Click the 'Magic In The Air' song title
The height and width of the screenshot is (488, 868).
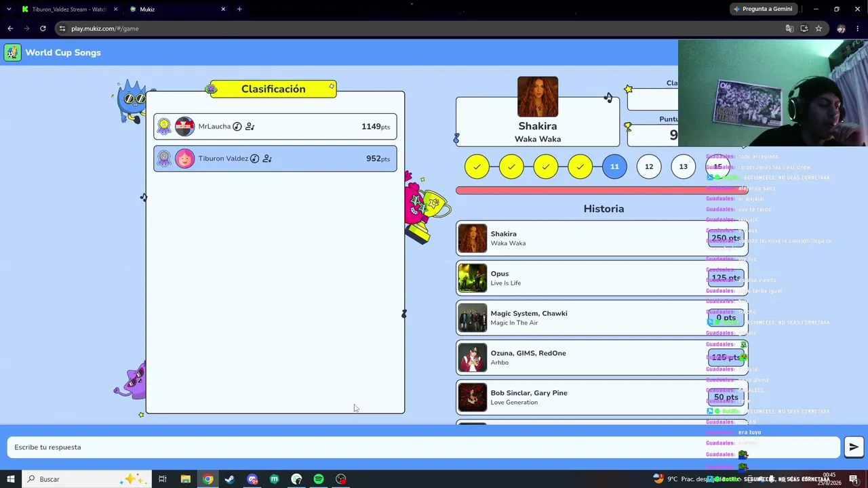click(x=514, y=323)
